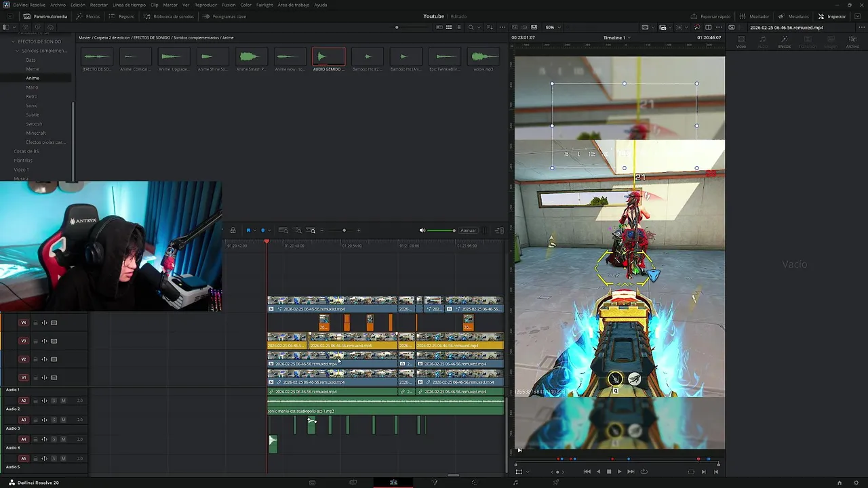Screen dimensions: 868x488
Task: Solo the A3 audio track
Action: click(54, 420)
